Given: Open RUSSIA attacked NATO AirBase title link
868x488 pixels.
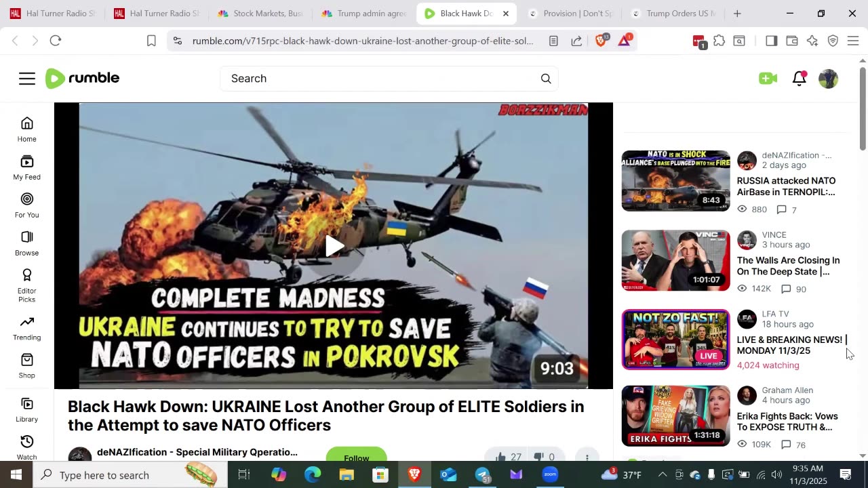Looking at the screenshot, I should [x=786, y=186].
